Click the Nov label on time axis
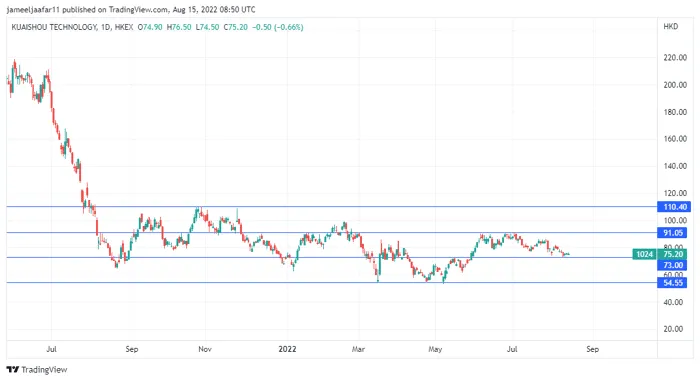Screen dimensions: 700x381 [x=205, y=349]
